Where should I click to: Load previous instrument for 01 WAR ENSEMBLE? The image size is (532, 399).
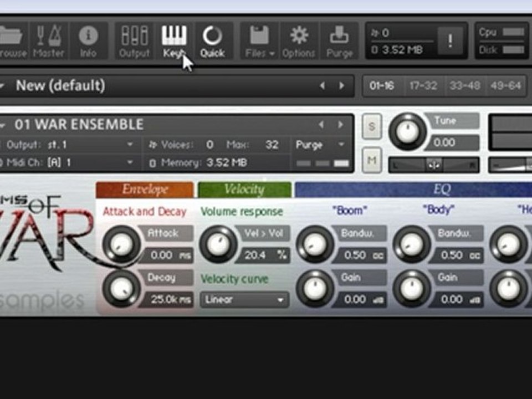pyautogui.click(x=321, y=125)
